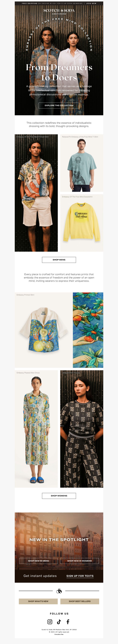Image resolution: width=118 pixels, height=644 pixels.
Task: Select Shop New In Womens button
Action: click(80, 561)
